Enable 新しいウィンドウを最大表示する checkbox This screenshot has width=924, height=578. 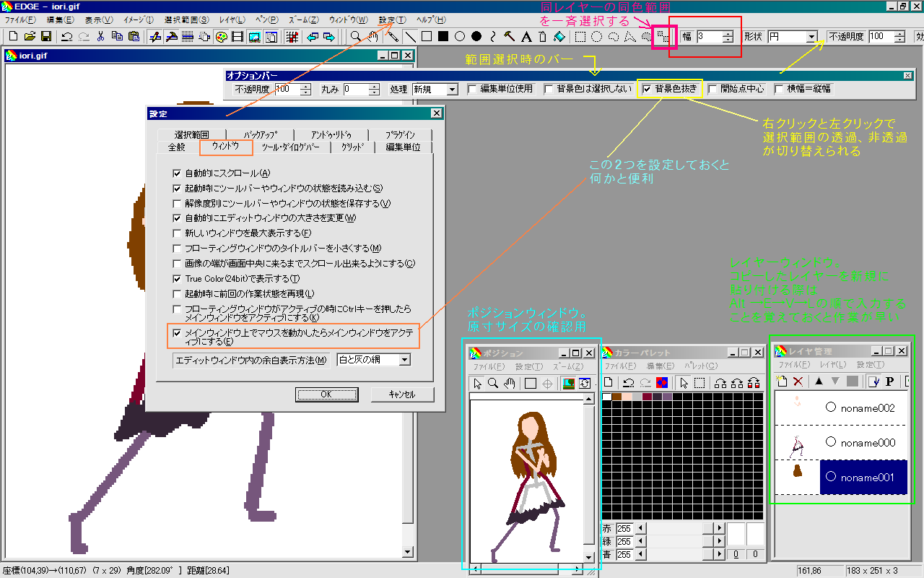(x=177, y=233)
